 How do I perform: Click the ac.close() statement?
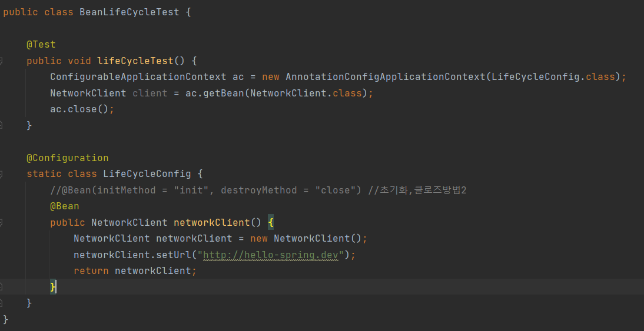click(x=82, y=109)
